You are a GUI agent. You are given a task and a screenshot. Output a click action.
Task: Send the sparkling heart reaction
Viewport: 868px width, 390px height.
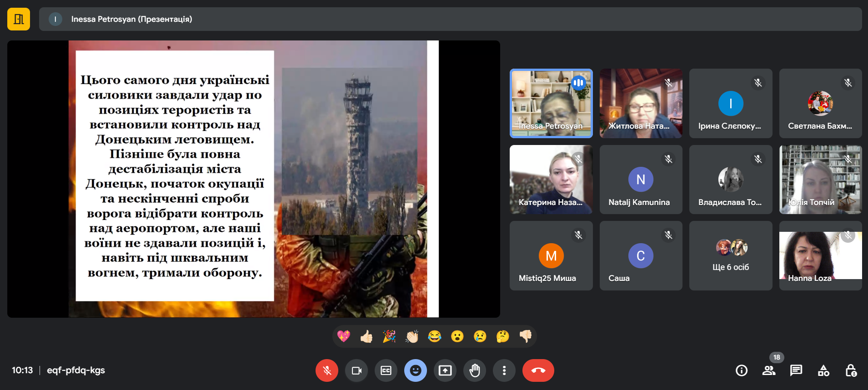click(x=344, y=336)
